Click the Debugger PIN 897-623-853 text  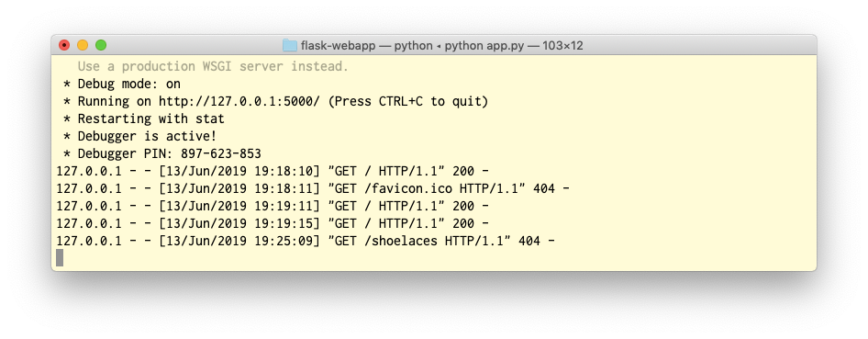[x=169, y=153]
